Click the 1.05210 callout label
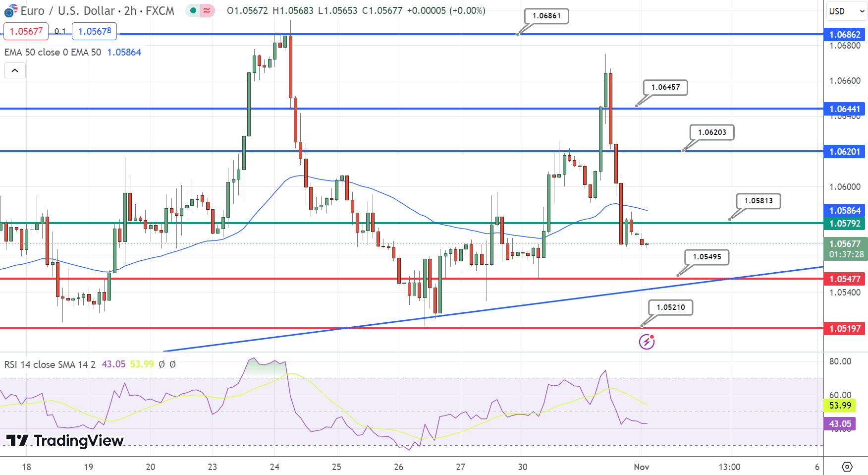The width and height of the screenshot is (868, 475). pos(671,307)
